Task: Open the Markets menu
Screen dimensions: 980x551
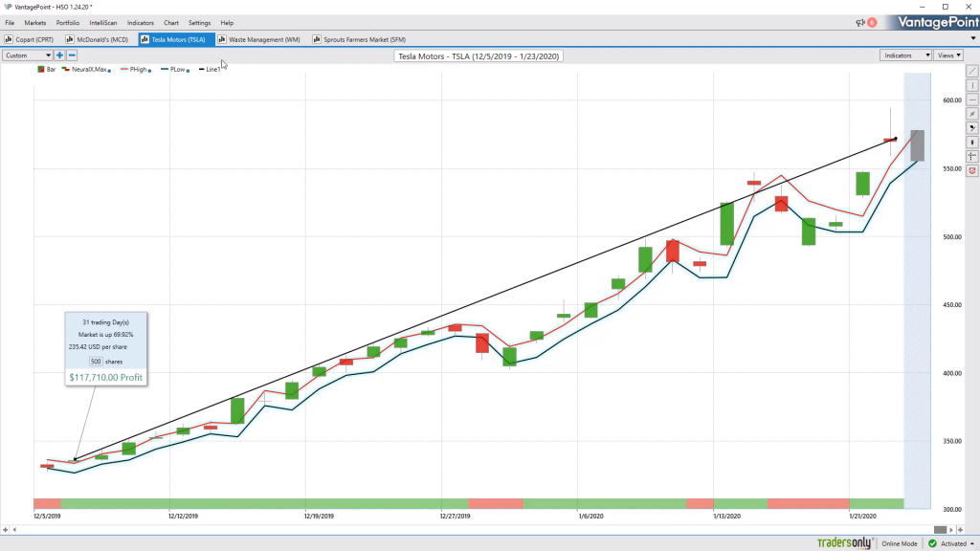Action: (x=35, y=23)
